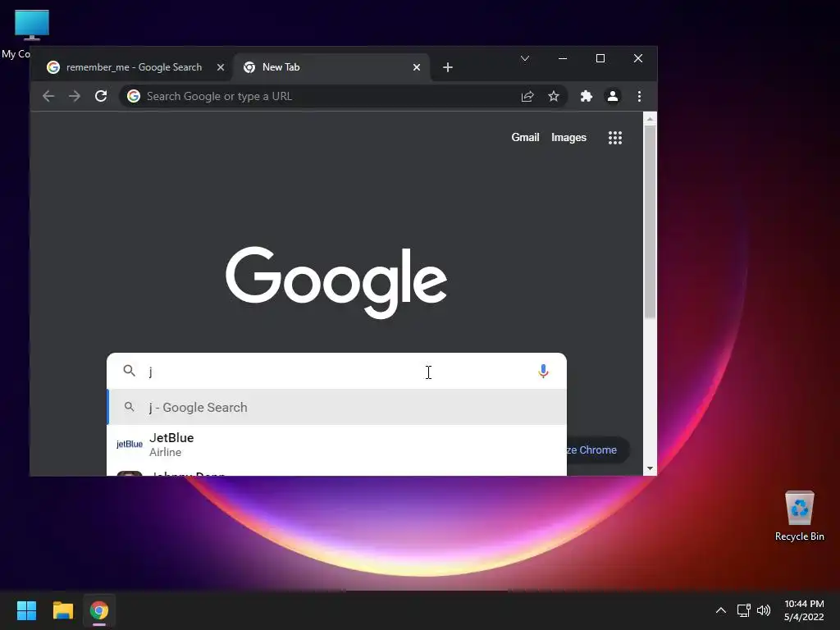Bookmark this tab with the star icon
The image size is (840, 630).
coord(554,97)
